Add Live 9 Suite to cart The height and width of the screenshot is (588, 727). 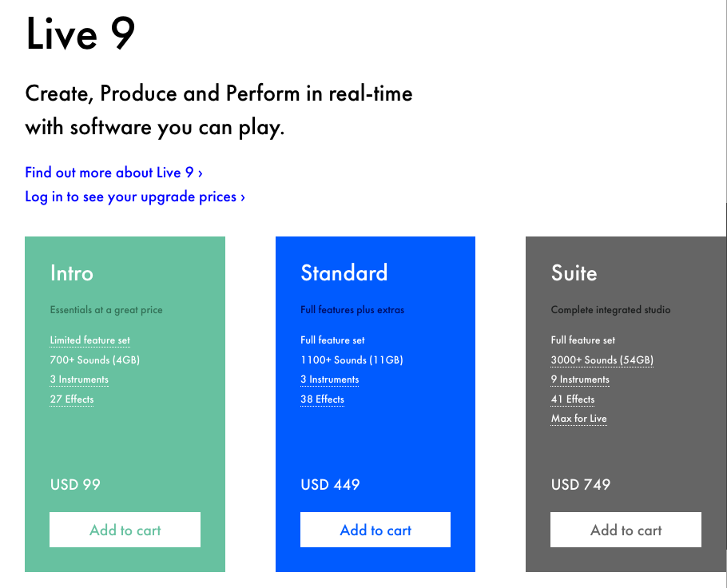point(626,530)
